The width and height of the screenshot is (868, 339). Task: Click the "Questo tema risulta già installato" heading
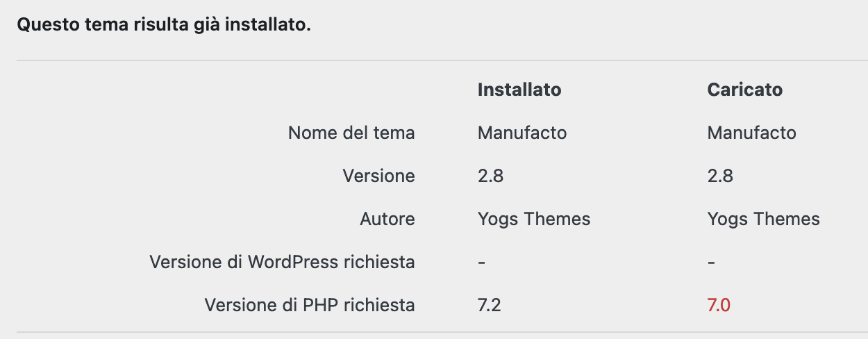point(164,26)
